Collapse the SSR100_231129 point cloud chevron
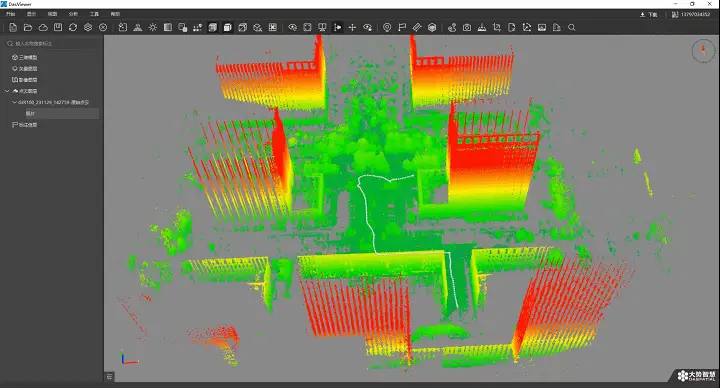This screenshot has width=720, height=388. click(14, 102)
